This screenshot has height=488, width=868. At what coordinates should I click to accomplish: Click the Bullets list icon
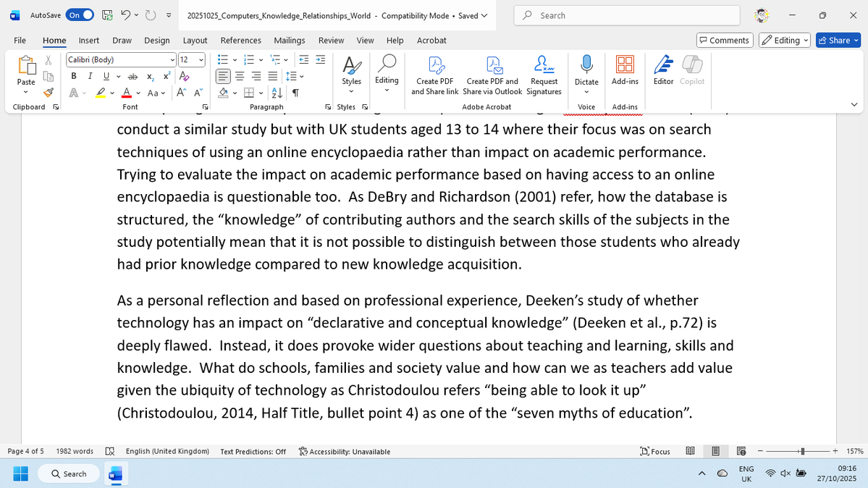[223, 60]
